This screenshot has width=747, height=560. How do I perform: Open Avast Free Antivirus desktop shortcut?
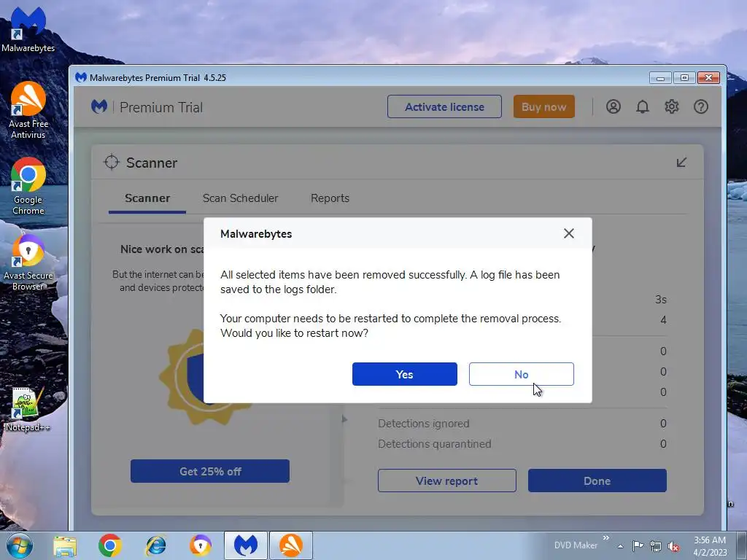[28, 111]
